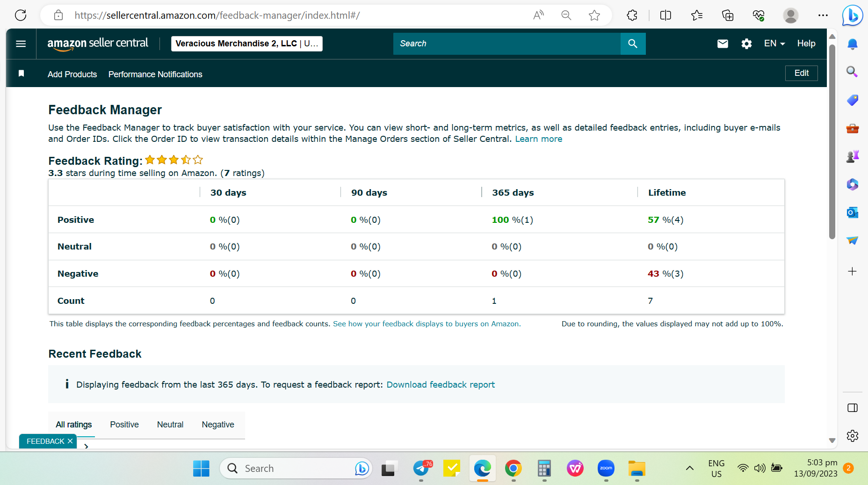Open the Veracious Merchandise account switcher
This screenshot has width=868, height=485.
(x=247, y=44)
